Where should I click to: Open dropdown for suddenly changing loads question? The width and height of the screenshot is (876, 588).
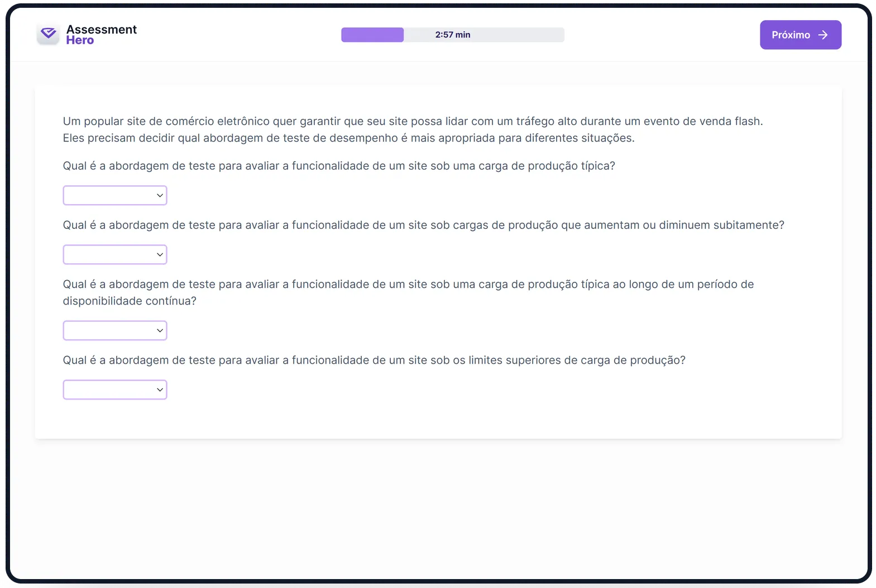point(115,254)
